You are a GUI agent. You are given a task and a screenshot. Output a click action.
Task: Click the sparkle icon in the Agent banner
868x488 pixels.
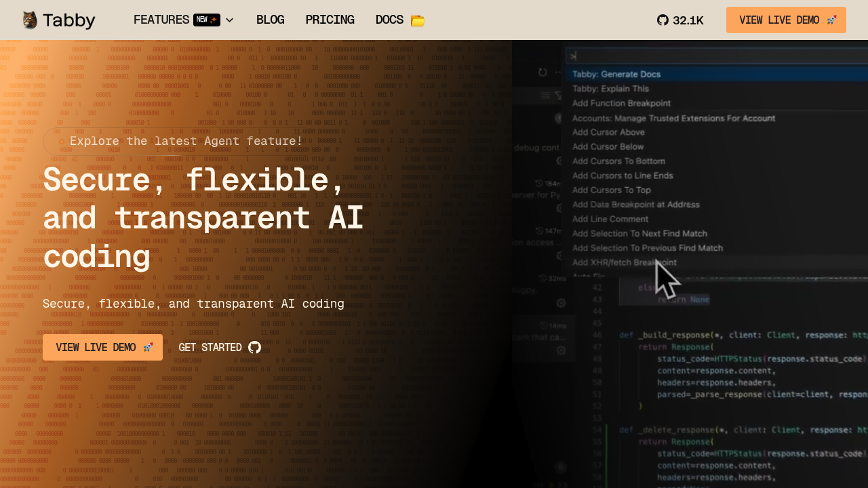tap(62, 142)
